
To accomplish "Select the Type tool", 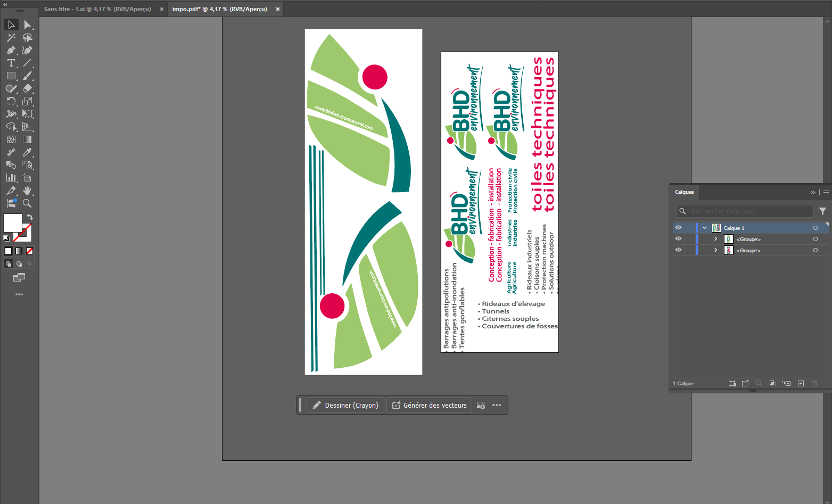I will coord(11,63).
